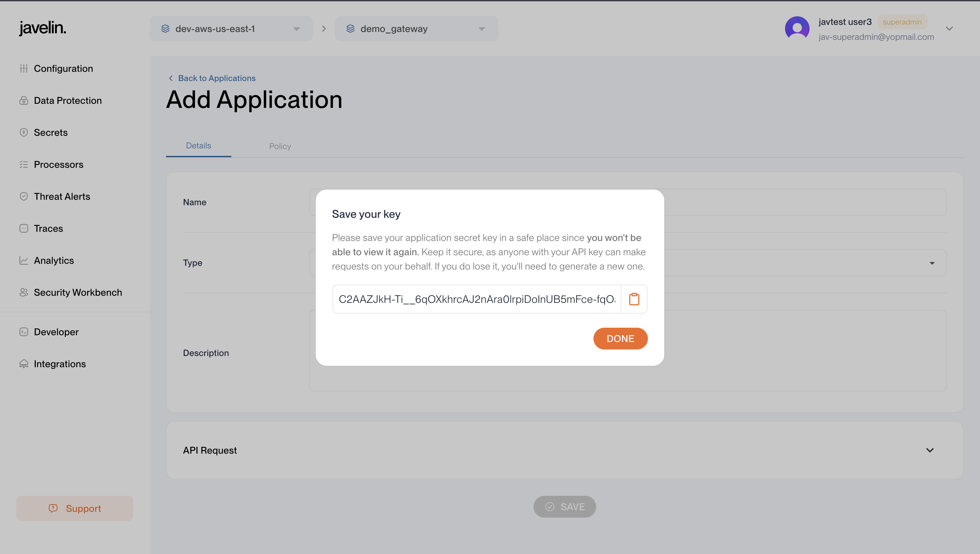Click the Save your key dialog title

[366, 214]
